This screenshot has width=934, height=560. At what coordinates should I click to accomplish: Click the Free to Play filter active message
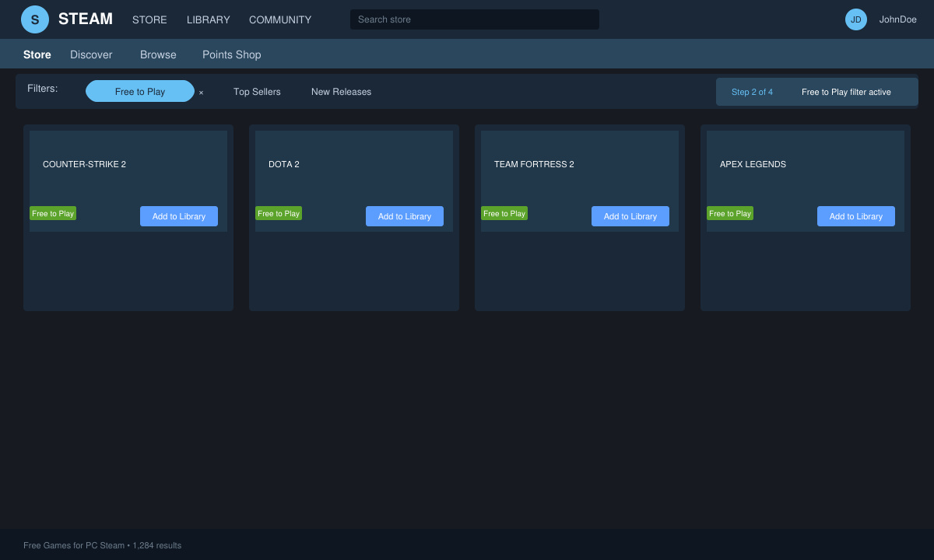point(846,92)
